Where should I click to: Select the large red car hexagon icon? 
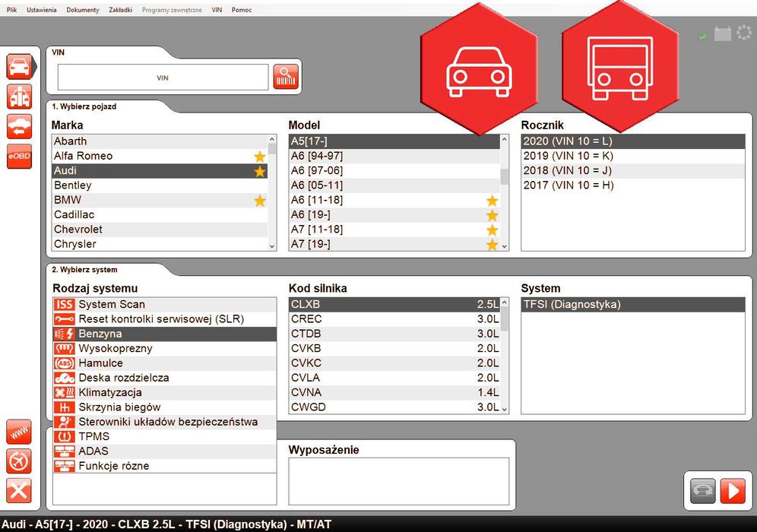478,69
